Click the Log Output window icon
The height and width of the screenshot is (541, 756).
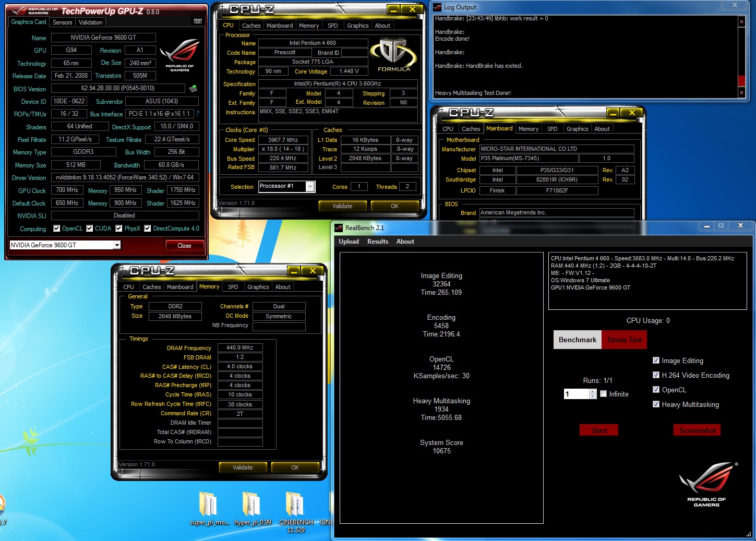click(x=437, y=7)
